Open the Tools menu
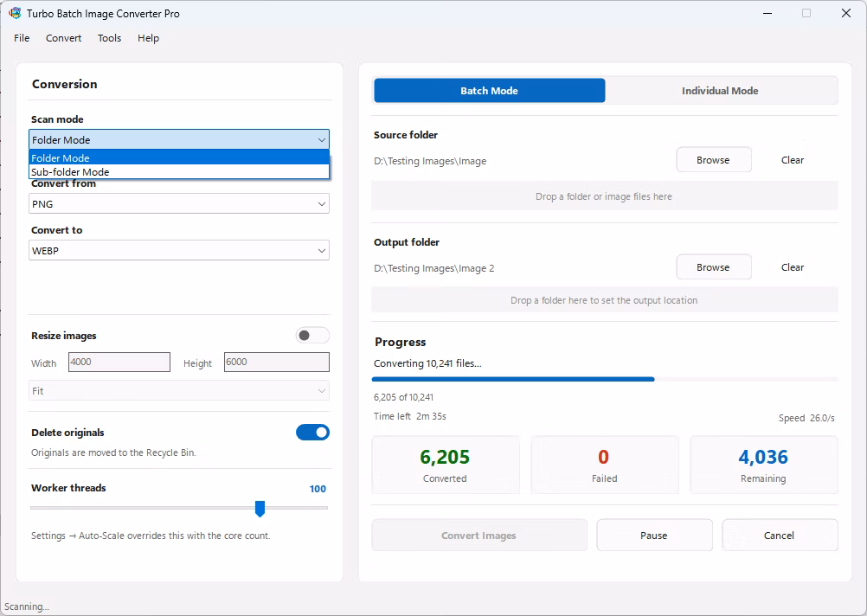Image resolution: width=867 pixels, height=616 pixels. coord(110,38)
